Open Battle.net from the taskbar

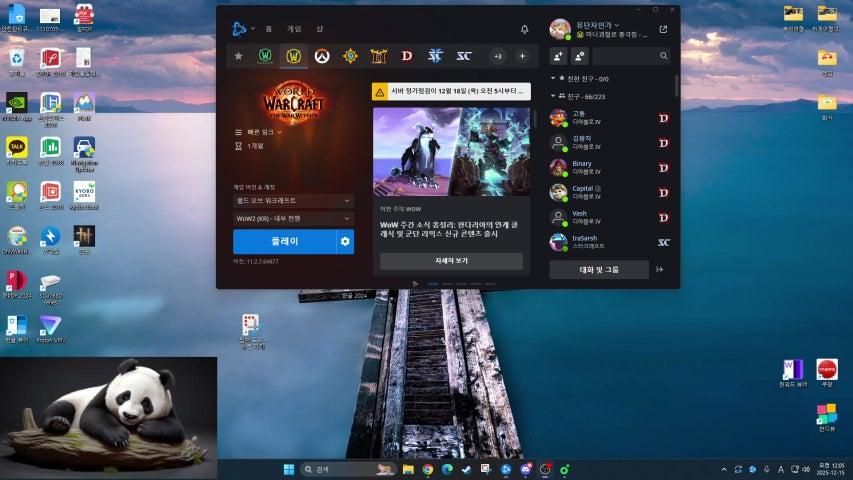pos(506,469)
